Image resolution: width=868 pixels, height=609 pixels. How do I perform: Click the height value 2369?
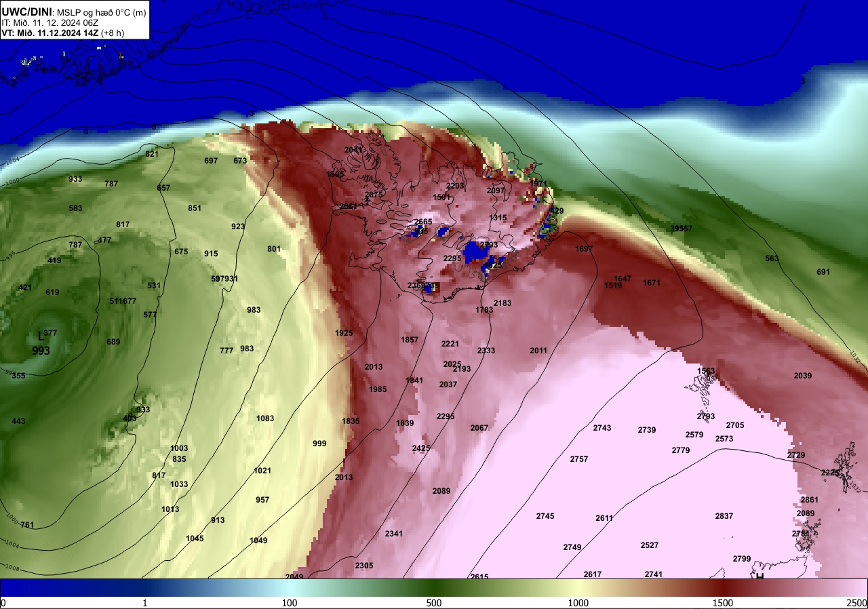pyautogui.click(x=416, y=286)
